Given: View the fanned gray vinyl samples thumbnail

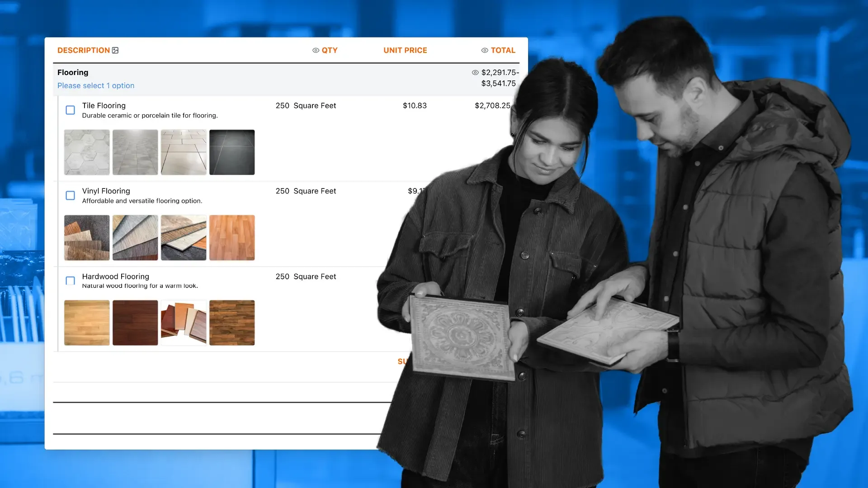Looking at the screenshot, I should pos(135,238).
